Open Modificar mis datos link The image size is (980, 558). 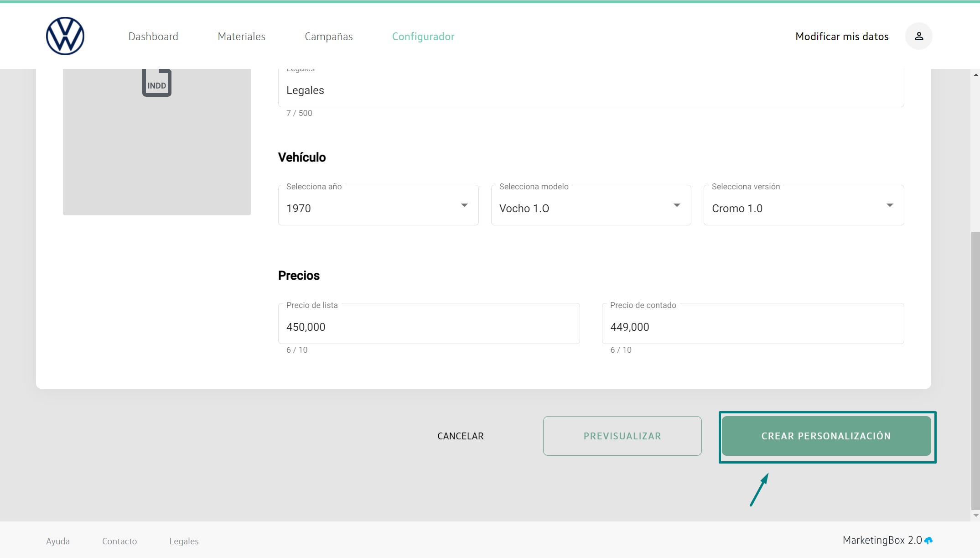click(x=841, y=37)
